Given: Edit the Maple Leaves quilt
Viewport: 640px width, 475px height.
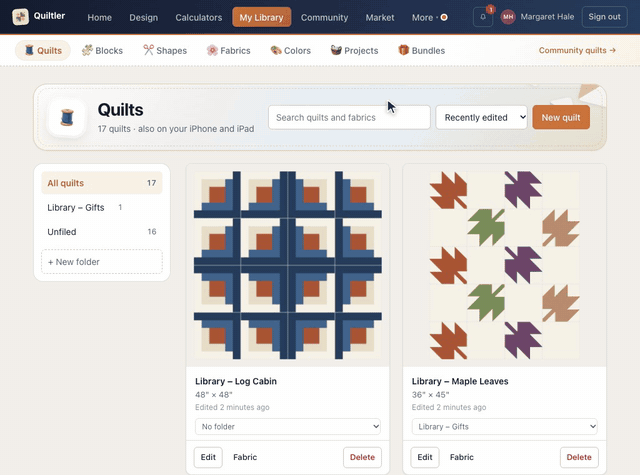Looking at the screenshot, I should pos(425,457).
